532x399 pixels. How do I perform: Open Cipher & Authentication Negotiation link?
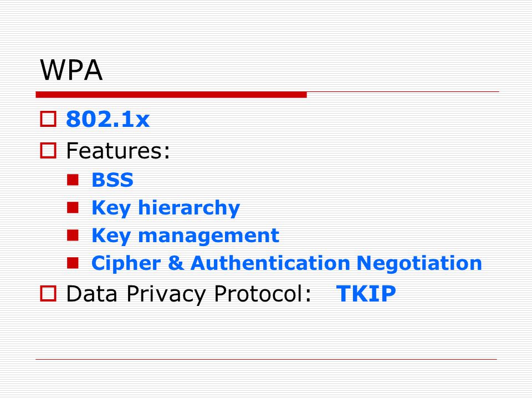tap(287, 263)
